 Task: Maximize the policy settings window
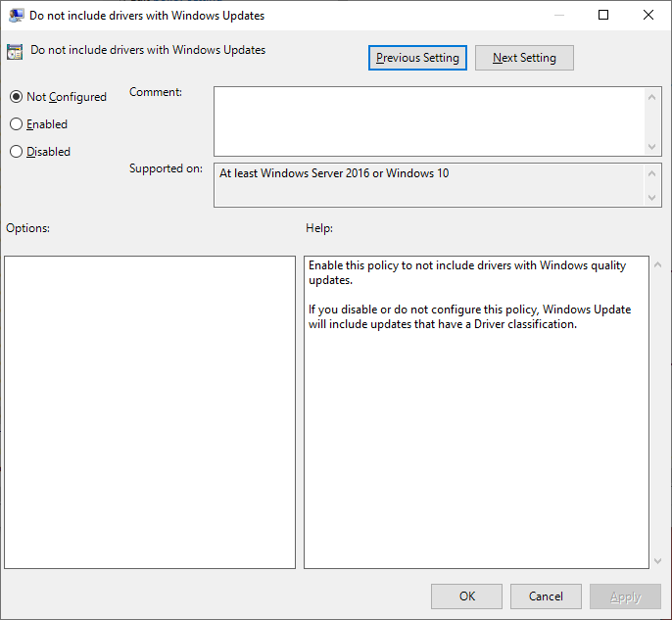click(603, 16)
